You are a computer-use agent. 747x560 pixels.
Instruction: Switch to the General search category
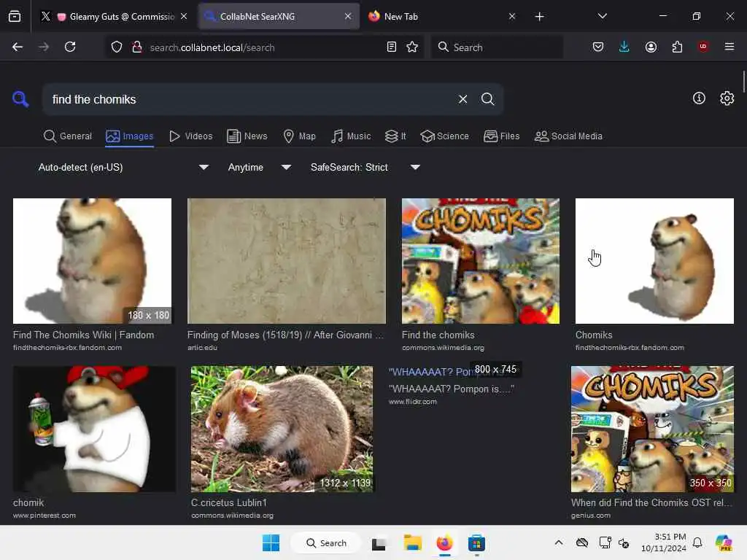click(x=68, y=136)
